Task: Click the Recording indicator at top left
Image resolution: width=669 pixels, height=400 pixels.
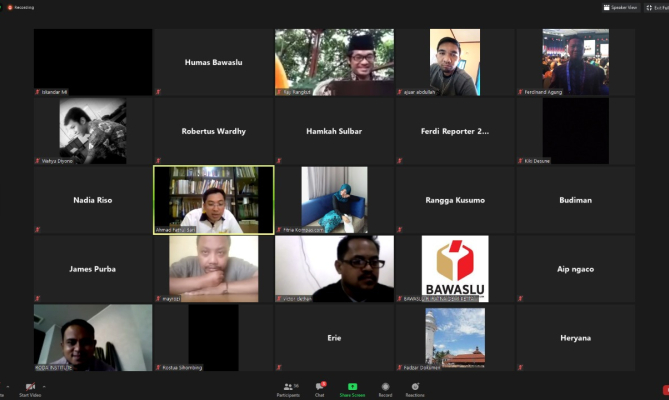Action: 20,7
